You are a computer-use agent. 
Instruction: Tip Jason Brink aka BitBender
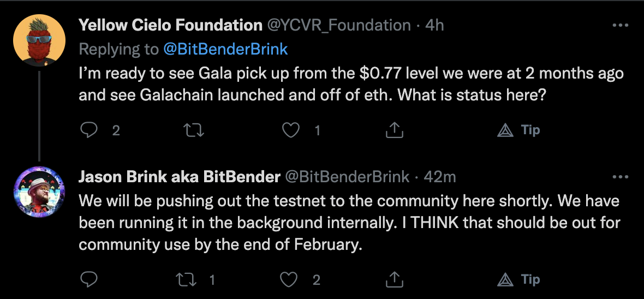click(x=519, y=279)
